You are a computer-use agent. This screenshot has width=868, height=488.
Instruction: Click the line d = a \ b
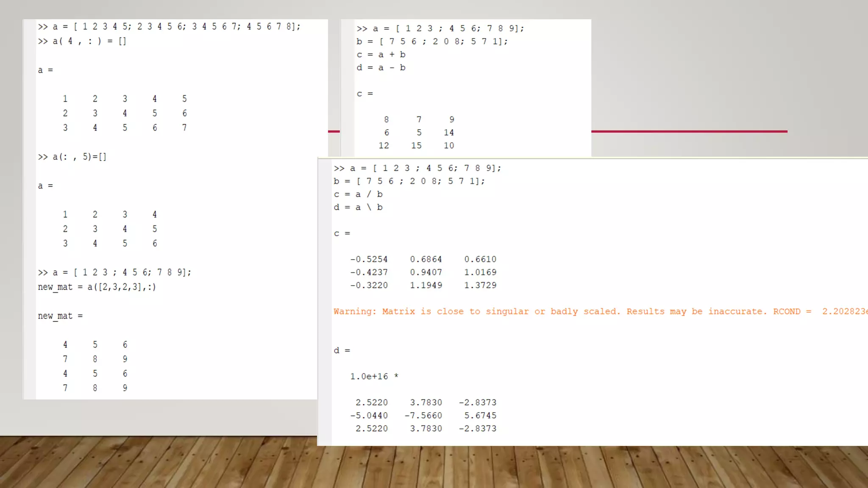[358, 208]
